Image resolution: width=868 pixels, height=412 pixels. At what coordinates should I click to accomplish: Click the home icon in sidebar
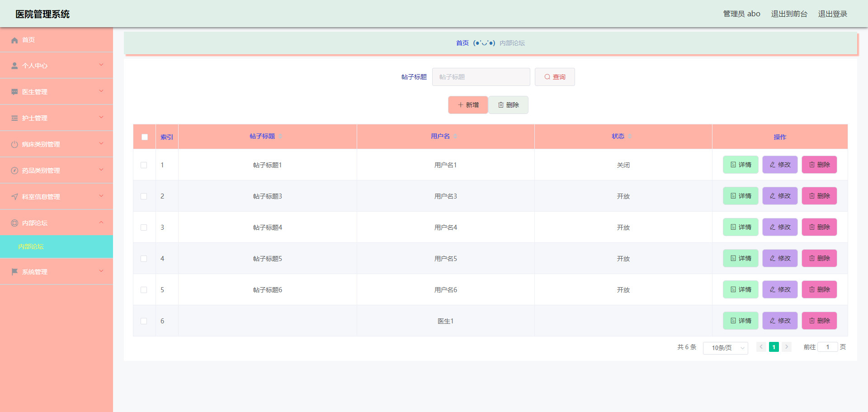(x=14, y=40)
